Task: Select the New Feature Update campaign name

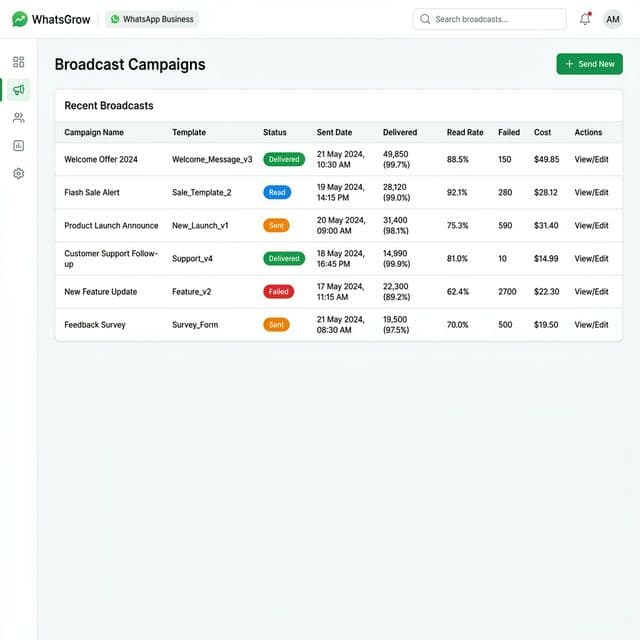Action: point(100,292)
